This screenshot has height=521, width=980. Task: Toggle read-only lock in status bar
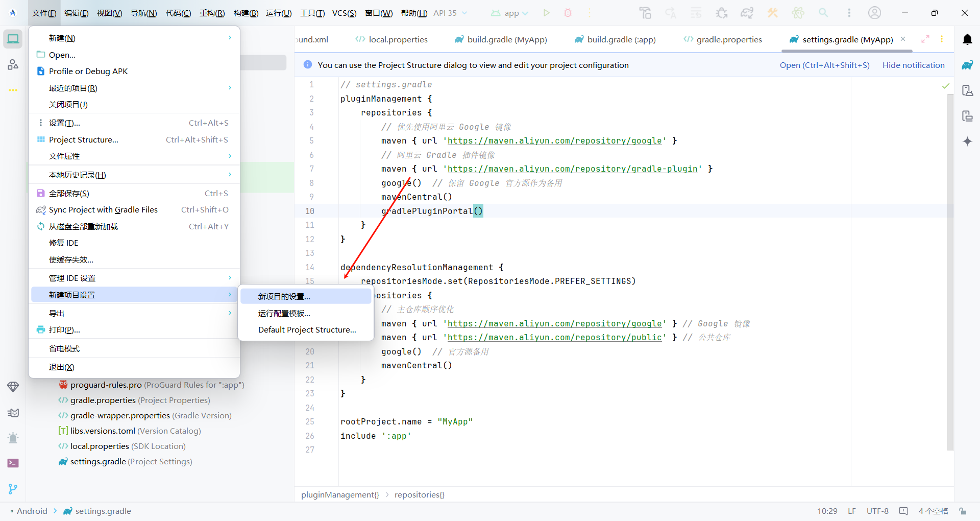[963, 511]
